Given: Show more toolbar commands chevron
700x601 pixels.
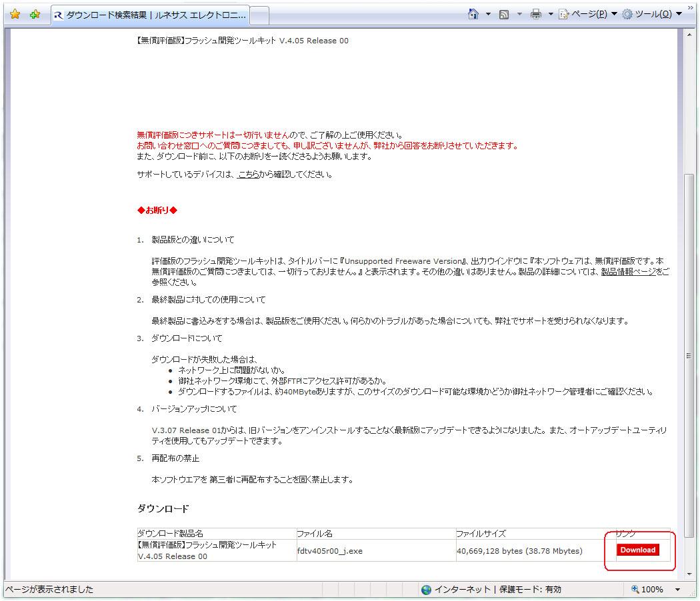Looking at the screenshot, I should 690,8.
